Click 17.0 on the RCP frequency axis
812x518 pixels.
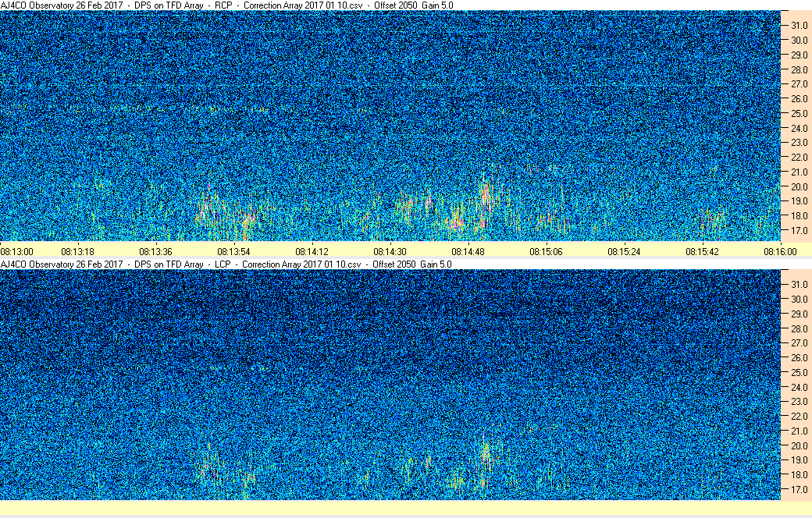pos(799,230)
